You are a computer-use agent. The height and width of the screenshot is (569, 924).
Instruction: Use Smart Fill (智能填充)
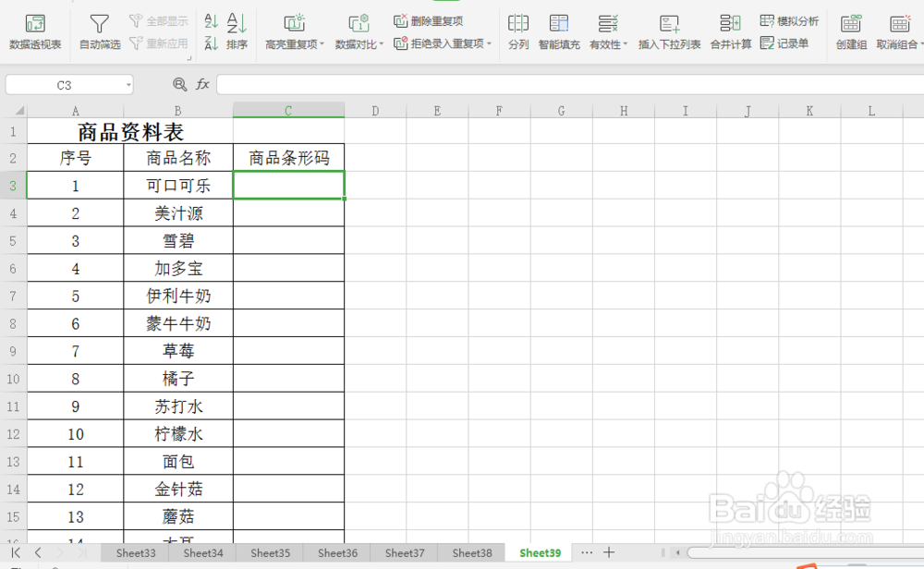click(559, 28)
